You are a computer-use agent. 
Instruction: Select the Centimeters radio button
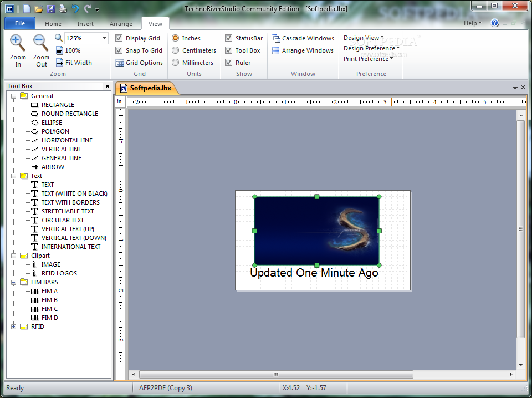click(x=176, y=50)
